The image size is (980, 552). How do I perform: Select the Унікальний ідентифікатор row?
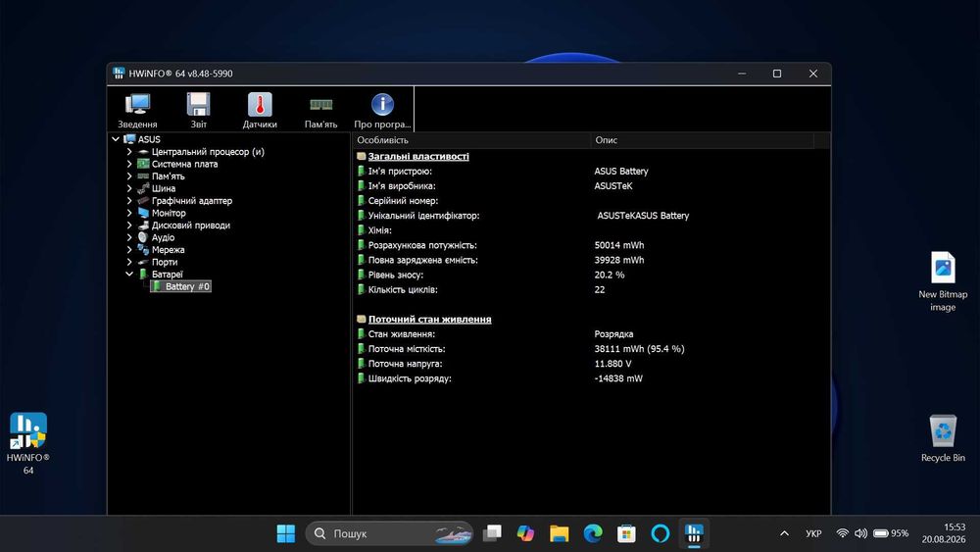[591, 216]
